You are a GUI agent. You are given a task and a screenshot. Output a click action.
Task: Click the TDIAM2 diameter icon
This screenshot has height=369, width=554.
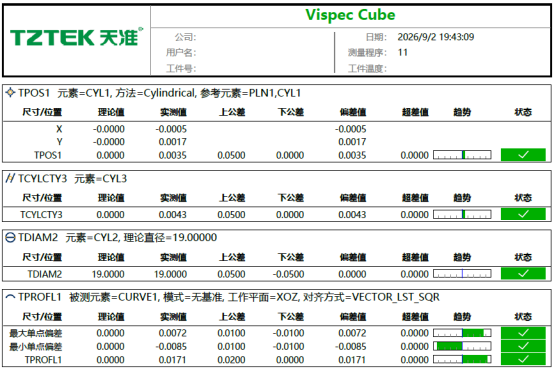[10, 238]
